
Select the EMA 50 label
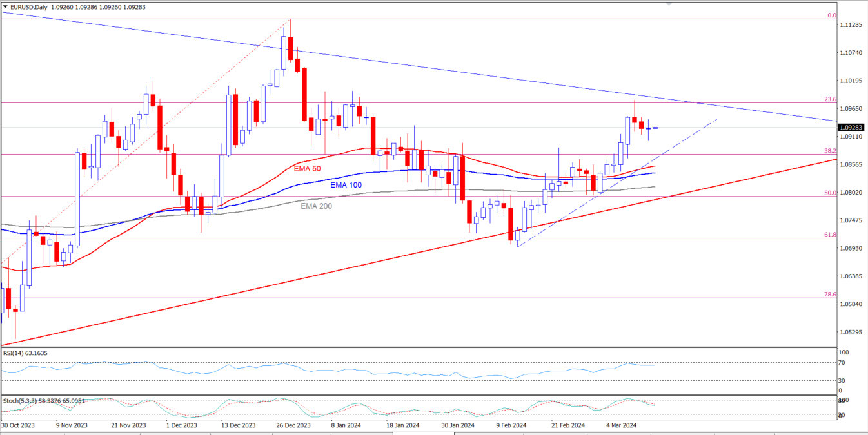click(307, 168)
